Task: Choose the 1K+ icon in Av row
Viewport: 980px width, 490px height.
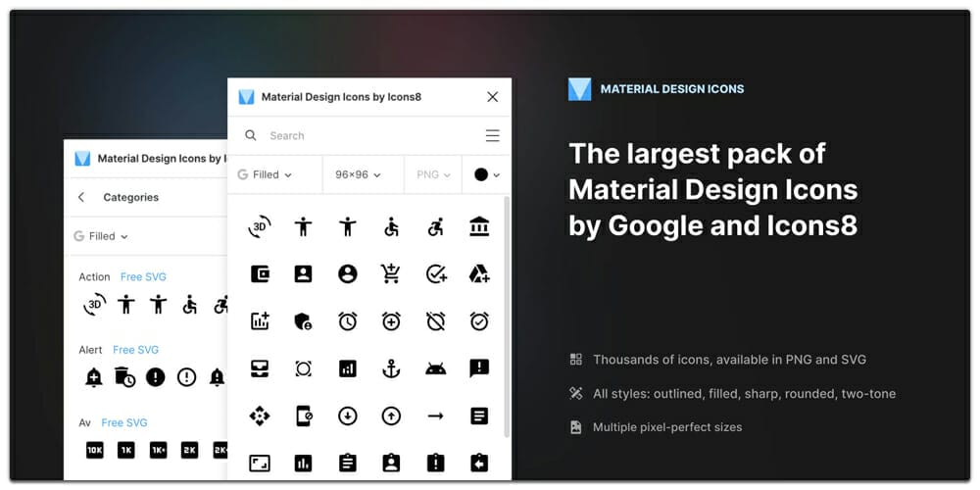Action: 158,450
